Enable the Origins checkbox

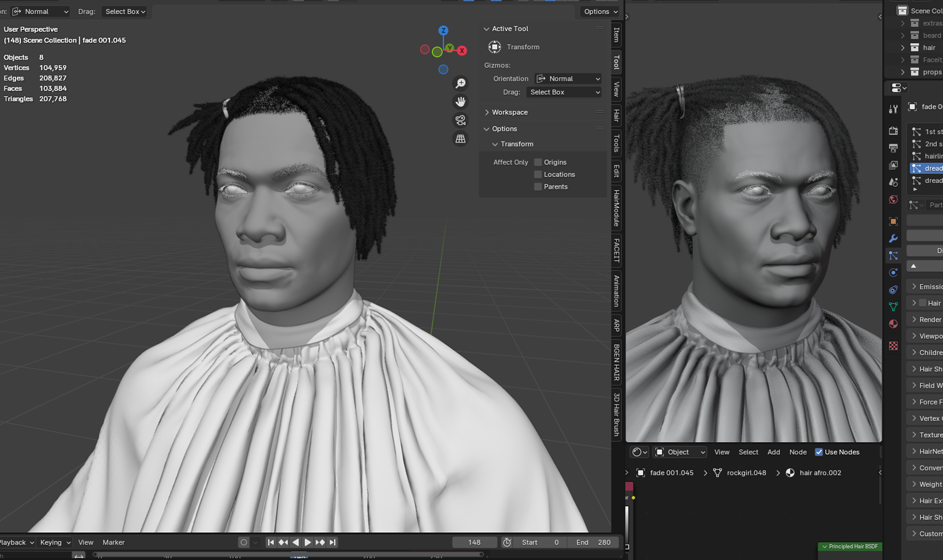538,162
